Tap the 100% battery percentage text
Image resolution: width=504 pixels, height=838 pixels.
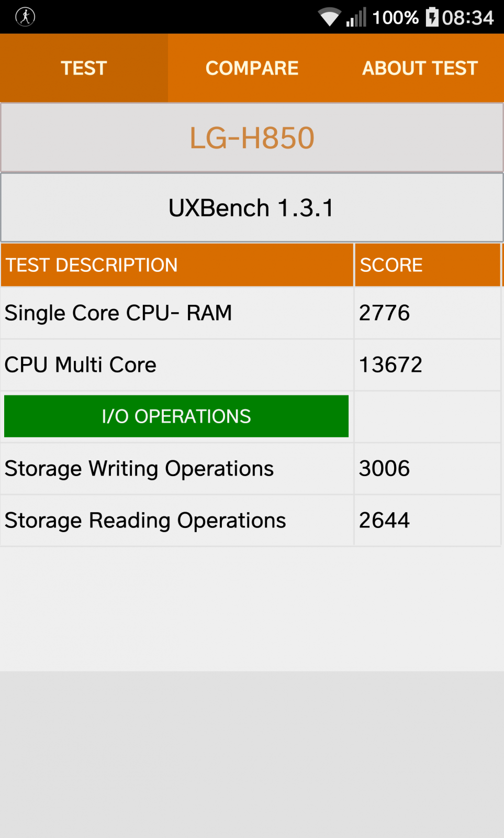(x=396, y=18)
